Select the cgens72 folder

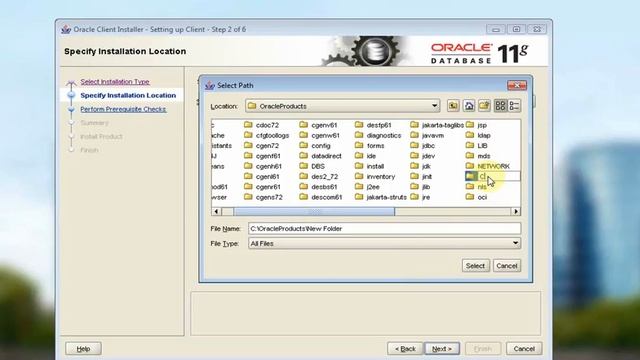[x=264, y=197]
